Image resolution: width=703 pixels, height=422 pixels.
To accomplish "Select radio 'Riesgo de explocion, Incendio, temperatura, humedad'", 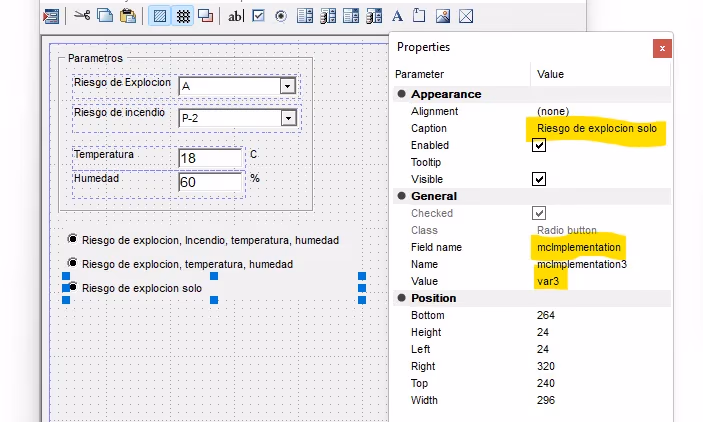I will tap(72, 239).
